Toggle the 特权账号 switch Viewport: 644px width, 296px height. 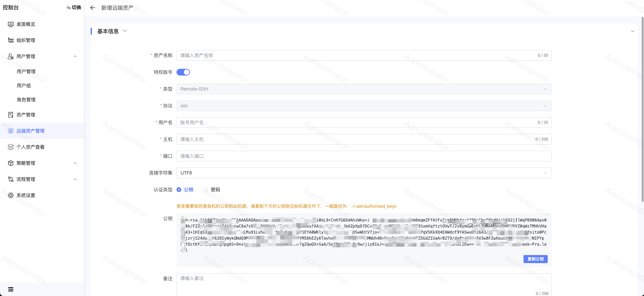pos(183,72)
